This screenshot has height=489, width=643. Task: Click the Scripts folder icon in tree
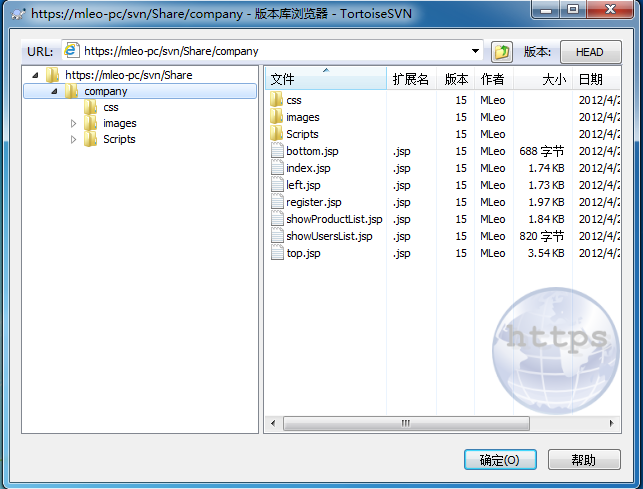pos(91,139)
